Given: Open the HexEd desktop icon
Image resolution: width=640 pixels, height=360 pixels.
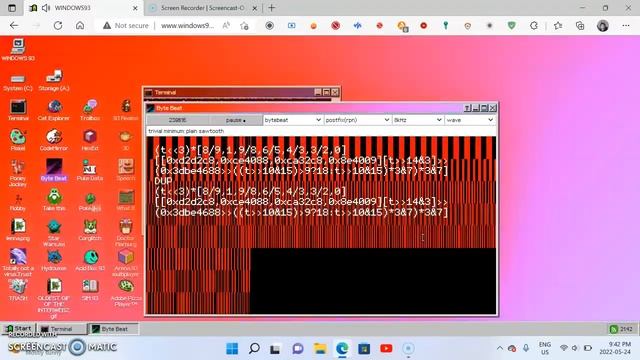Looking at the screenshot, I should 90,140.
